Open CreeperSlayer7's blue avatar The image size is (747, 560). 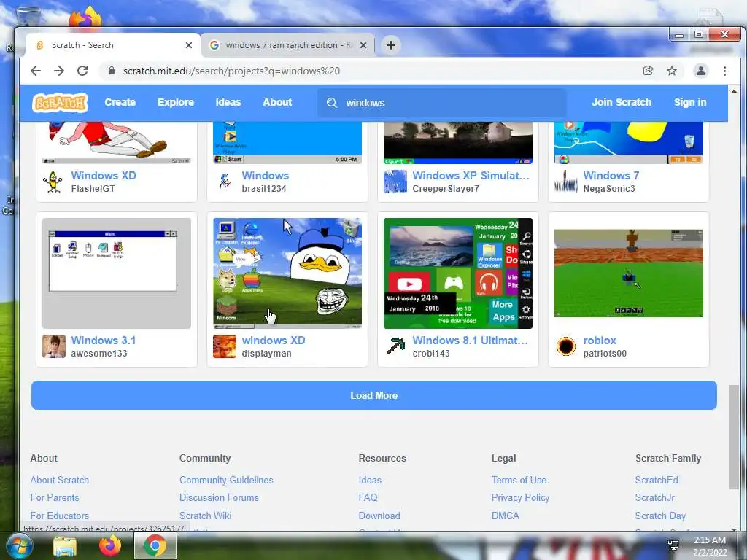pyautogui.click(x=395, y=182)
